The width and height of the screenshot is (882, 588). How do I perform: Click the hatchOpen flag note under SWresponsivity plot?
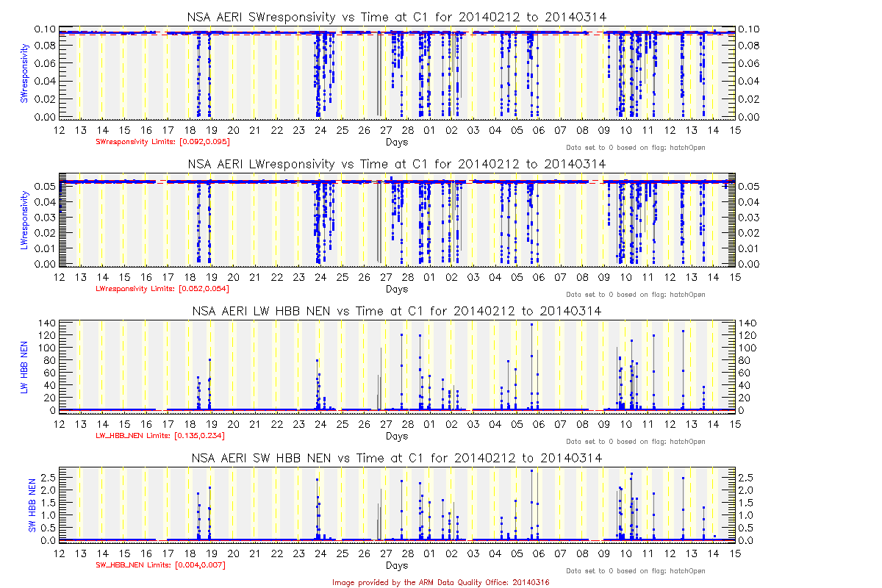click(x=635, y=148)
